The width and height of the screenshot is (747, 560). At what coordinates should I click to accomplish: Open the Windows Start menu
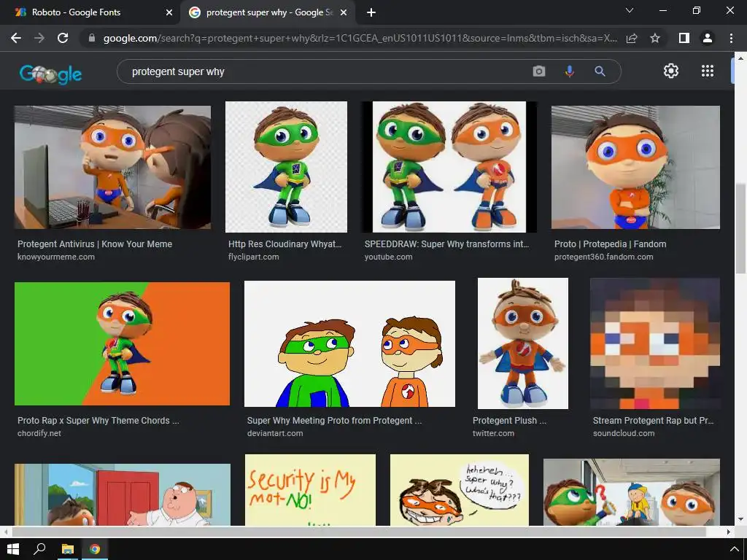13,549
